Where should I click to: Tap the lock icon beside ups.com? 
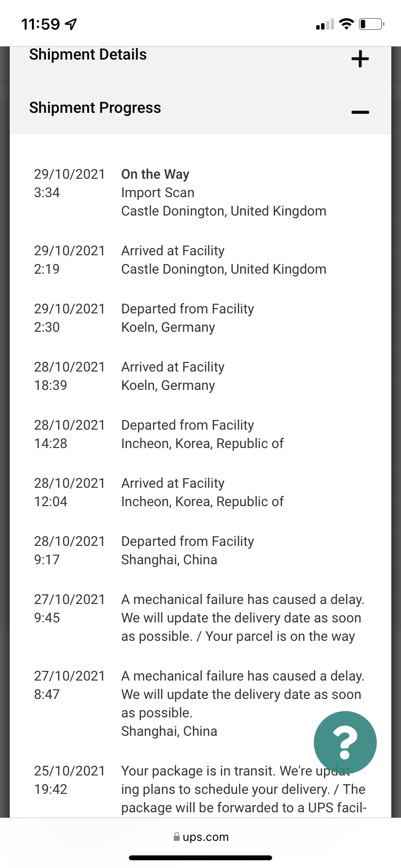tap(177, 837)
